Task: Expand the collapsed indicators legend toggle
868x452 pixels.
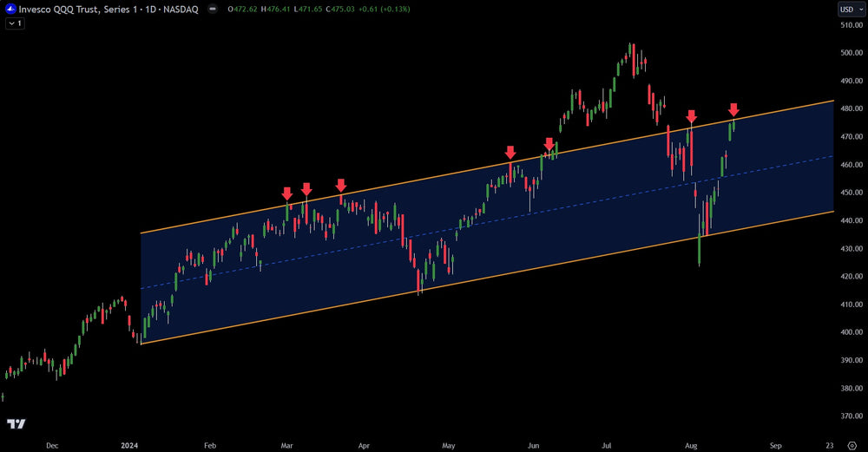Action: [x=14, y=23]
